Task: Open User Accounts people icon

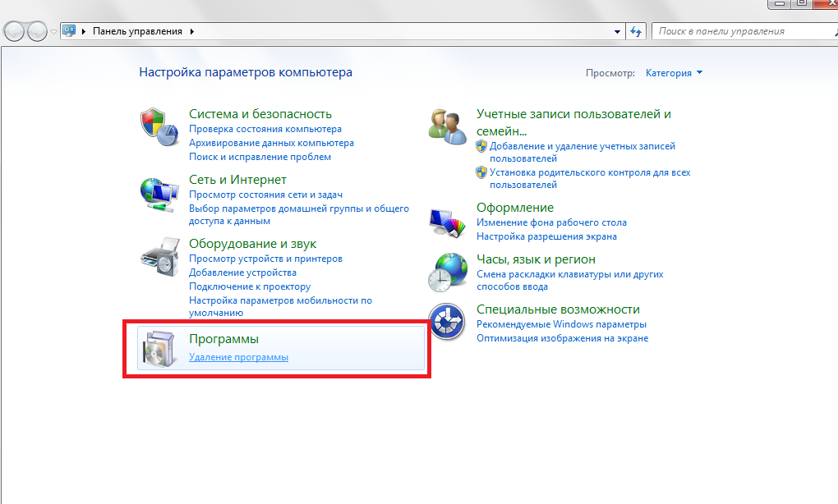Action: click(x=447, y=126)
